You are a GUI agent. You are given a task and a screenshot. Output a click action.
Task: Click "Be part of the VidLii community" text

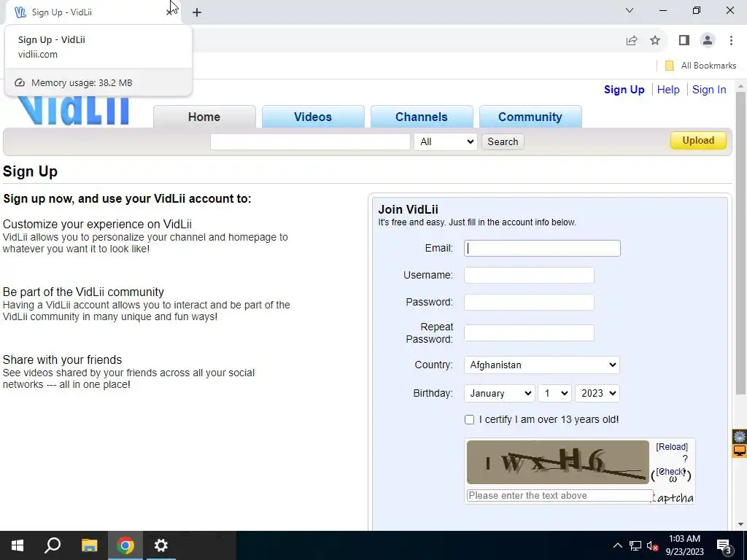83,292
